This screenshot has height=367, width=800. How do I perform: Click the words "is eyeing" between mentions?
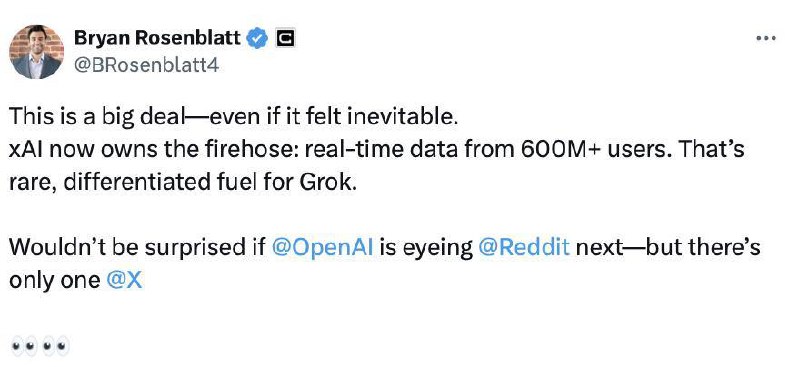click(426, 249)
